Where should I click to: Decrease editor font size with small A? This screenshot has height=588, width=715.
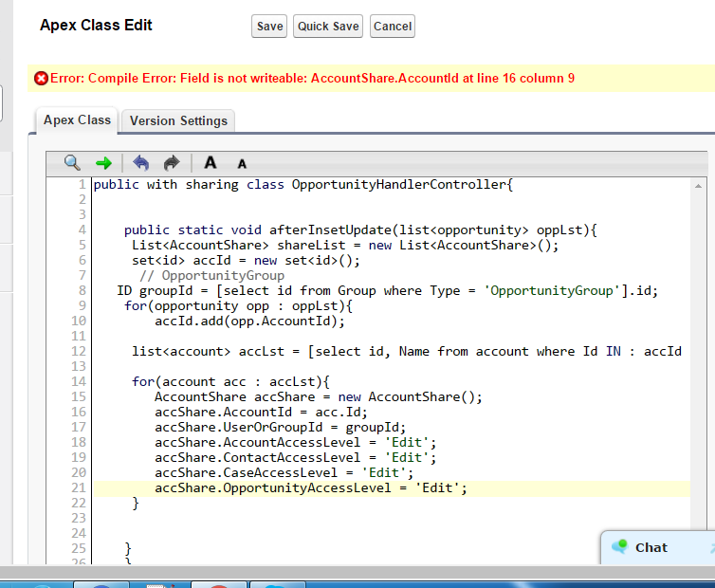[242, 164]
